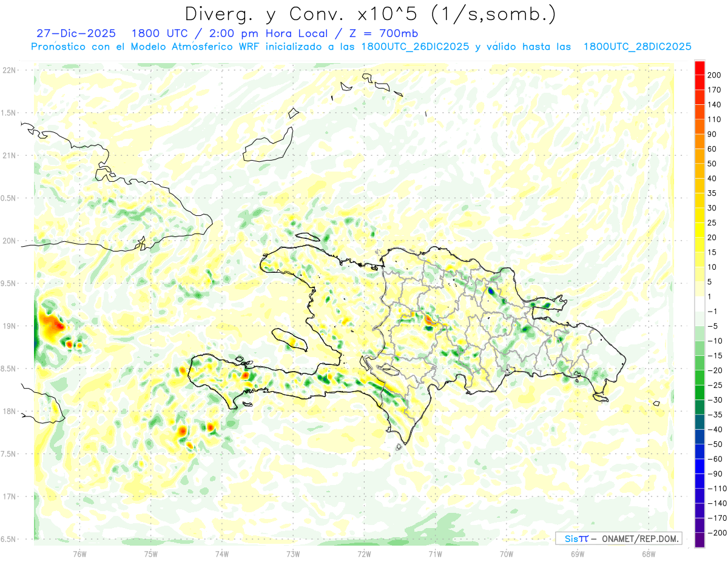This screenshot has width=728, height=562.
Task: Click the "22N" latitude label
Action: 8,70
